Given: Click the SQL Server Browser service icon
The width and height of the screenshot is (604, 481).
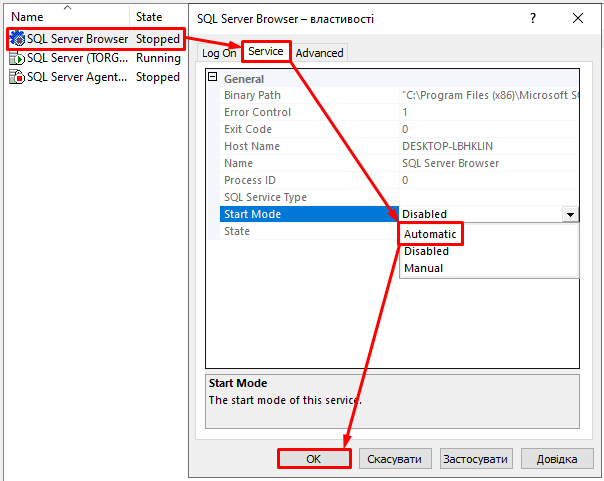Looking at the screenshot, I should click(x=17, y=40).
